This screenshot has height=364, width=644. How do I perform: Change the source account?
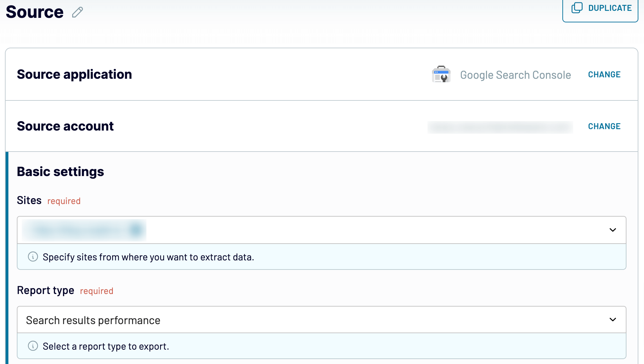click(604, 126)
